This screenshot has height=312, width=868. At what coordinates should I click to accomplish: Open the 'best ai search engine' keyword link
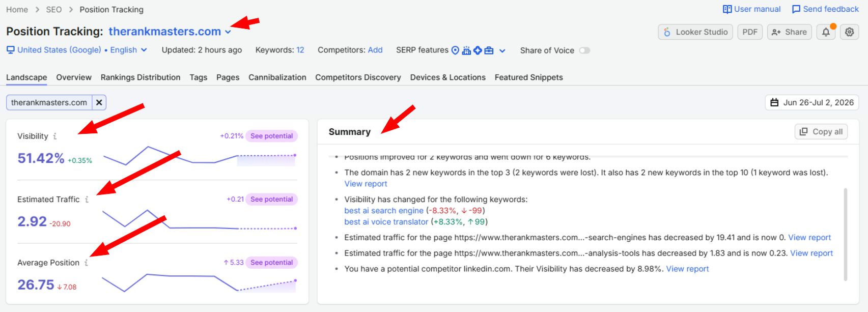[384, 211]
